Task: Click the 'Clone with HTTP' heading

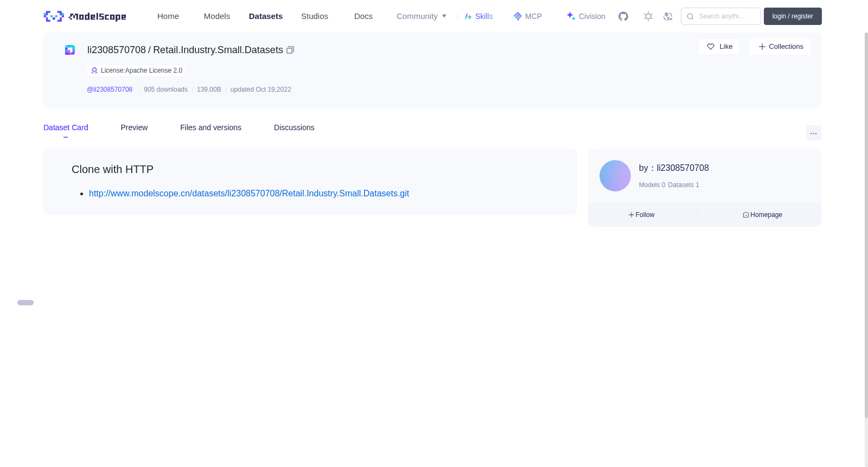Action: 112,169
